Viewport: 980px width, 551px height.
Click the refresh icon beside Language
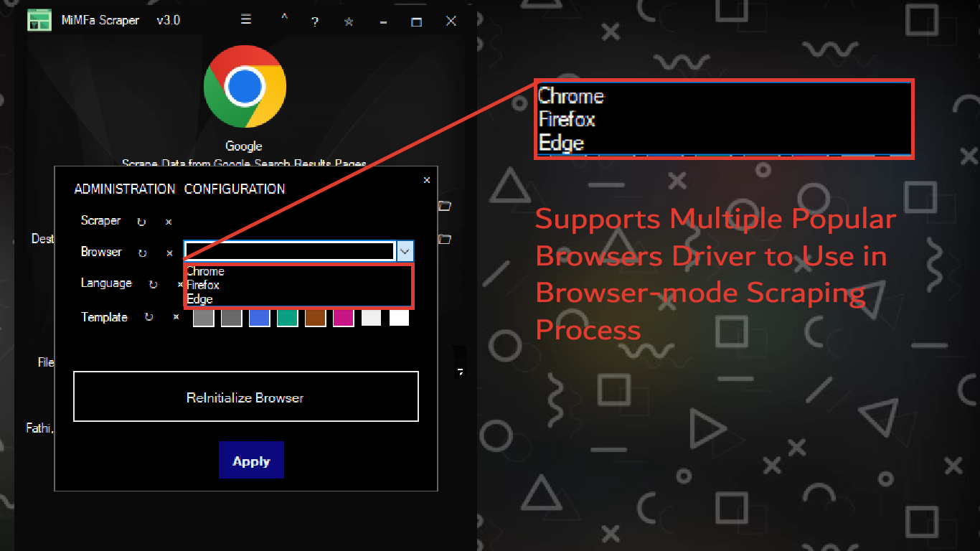pyautogui.click(x=153, y=285)
